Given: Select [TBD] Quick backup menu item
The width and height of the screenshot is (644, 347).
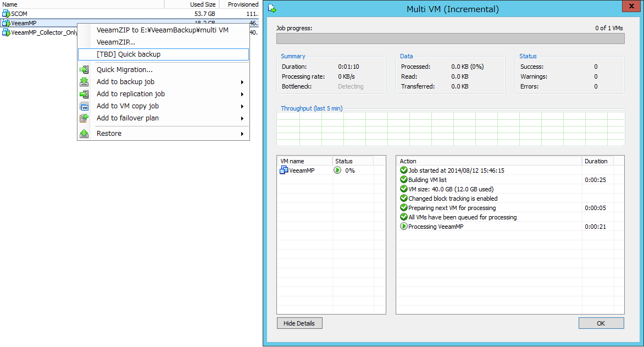Looking at the screenshot, I should (163, 54).
